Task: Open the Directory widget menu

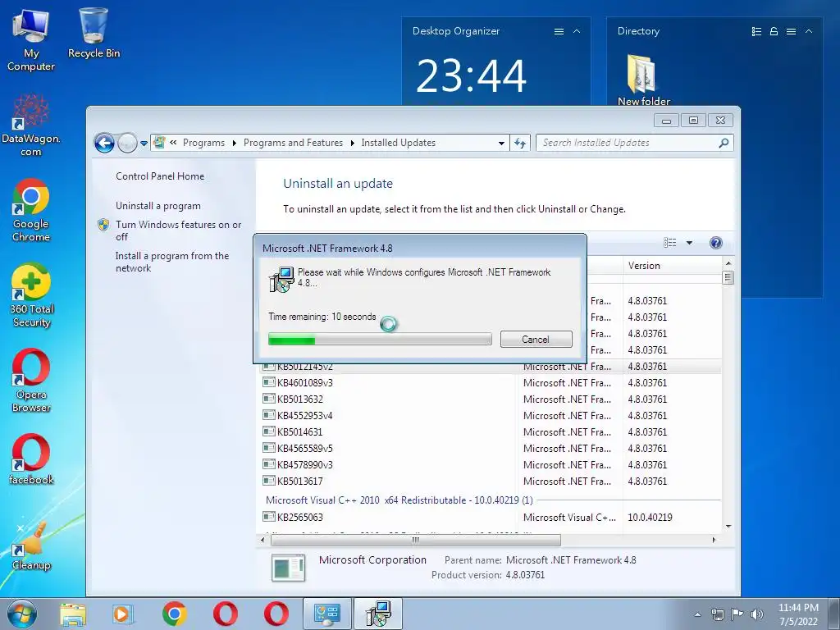Action: click(791, 32)
